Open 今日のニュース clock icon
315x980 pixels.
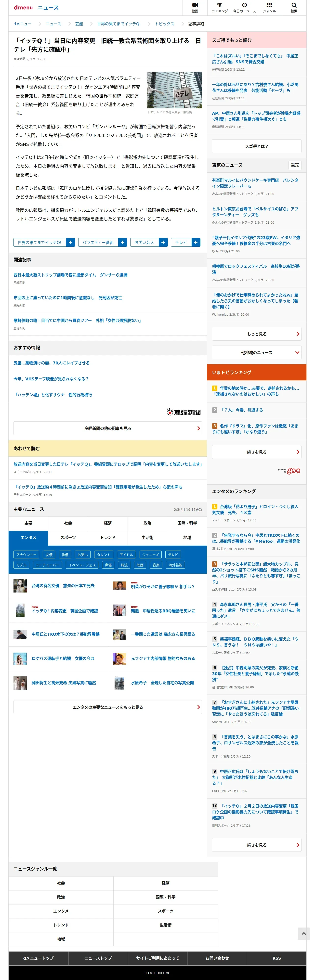coord(244,7)
